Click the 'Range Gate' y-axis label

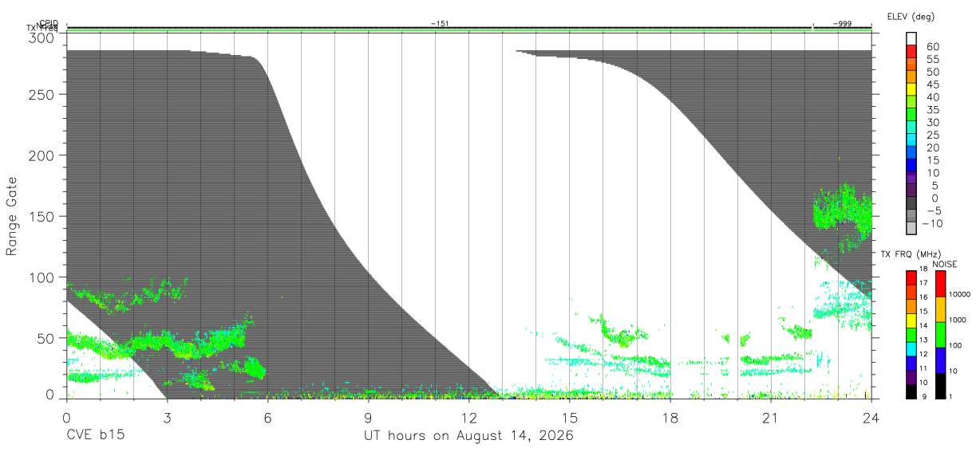(12, 216)
